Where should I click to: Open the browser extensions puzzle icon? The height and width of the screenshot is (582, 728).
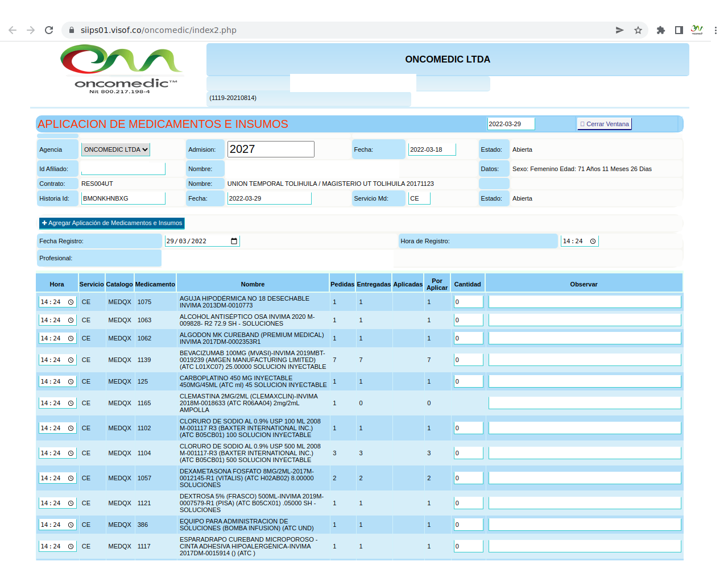[660, 30]
